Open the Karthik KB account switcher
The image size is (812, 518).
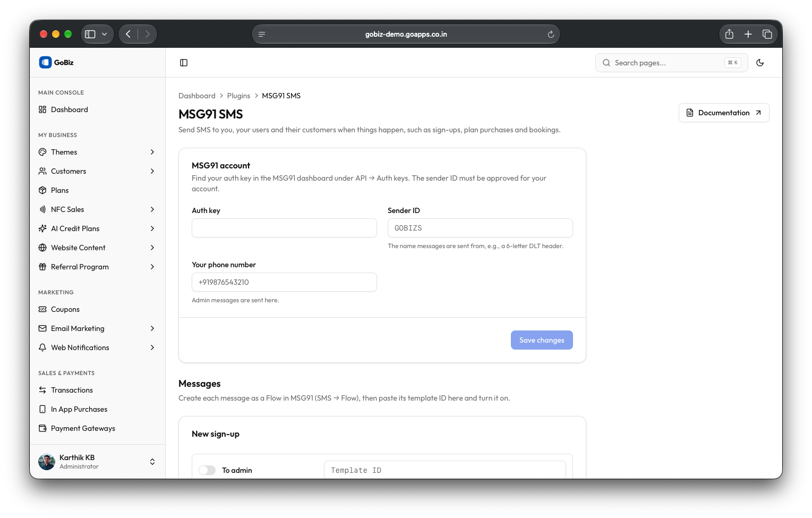152,462
